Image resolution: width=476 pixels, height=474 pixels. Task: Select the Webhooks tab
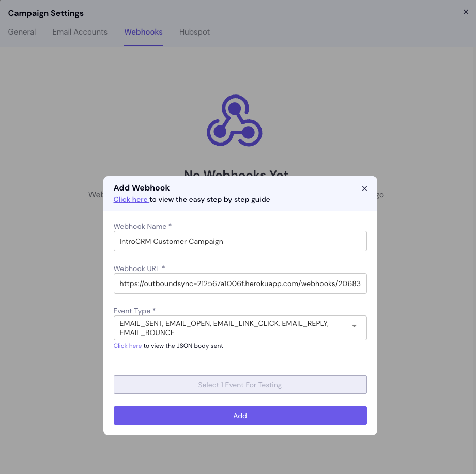pyautogui.click(x=143, y=32)
